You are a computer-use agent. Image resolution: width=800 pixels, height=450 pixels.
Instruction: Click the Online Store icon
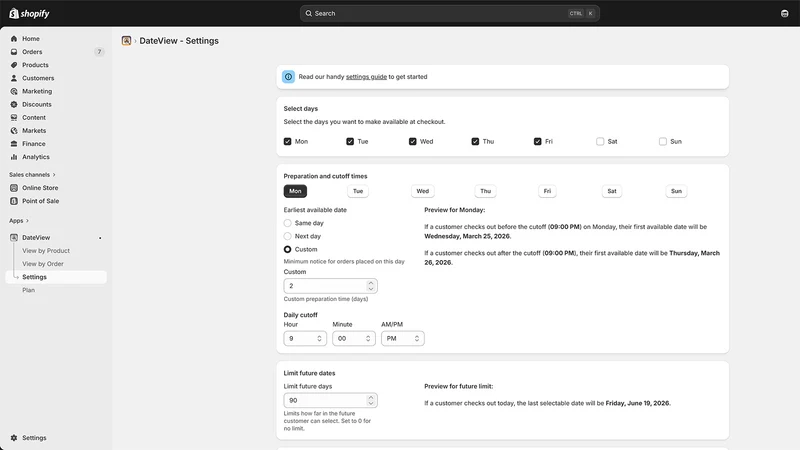tap(14, 188)
